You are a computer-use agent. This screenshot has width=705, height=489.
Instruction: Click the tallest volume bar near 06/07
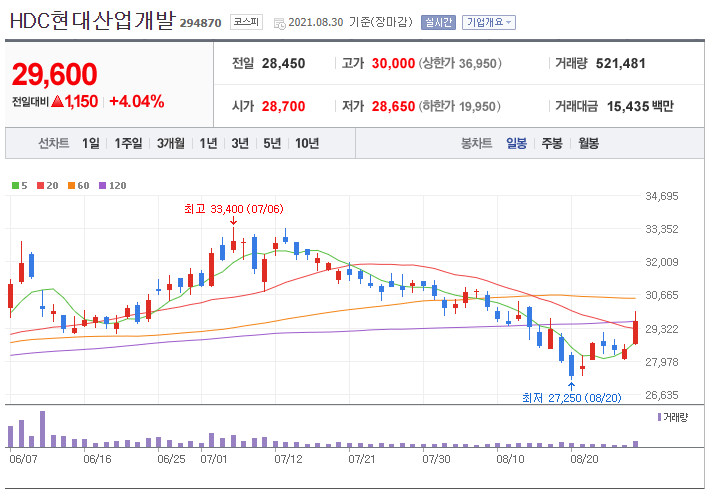(x=42, y=429)
